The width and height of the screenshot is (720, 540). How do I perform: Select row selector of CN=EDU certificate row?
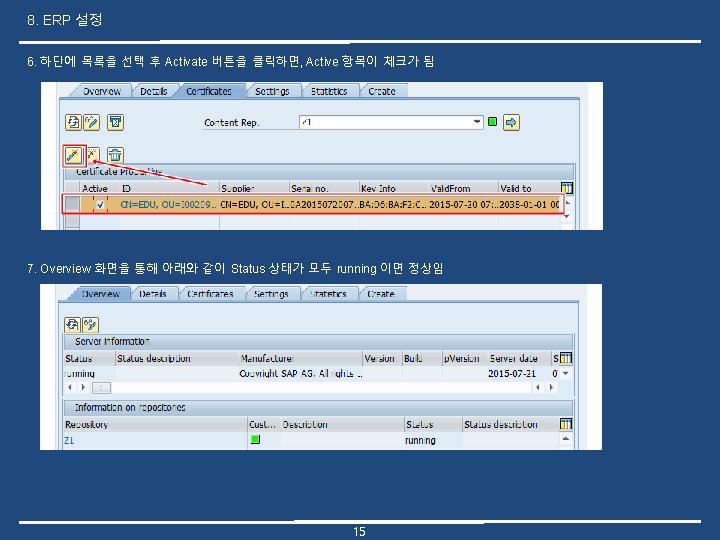[72, 204]
